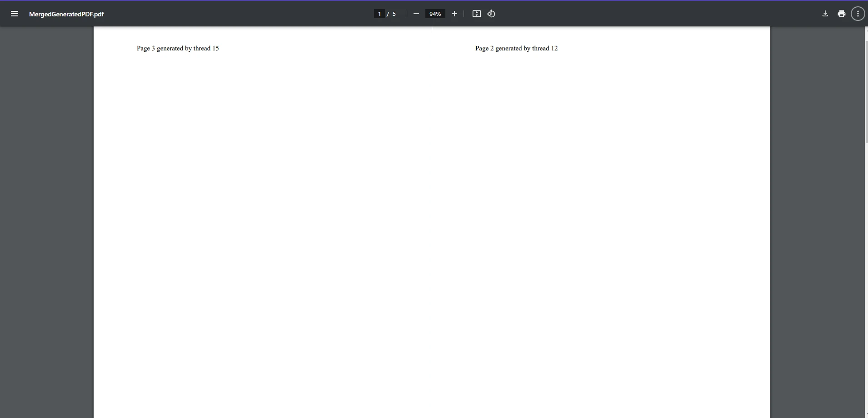The width and height of the screenshot is (868, 418).
Task: Print the PDF document
Action: click(x=841, y=14)
